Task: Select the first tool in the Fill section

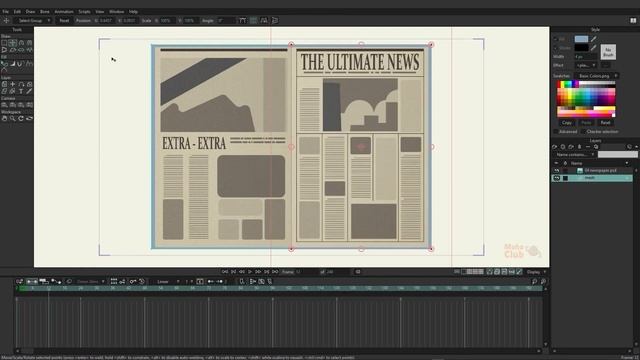Action: click(x=4, y=64)
